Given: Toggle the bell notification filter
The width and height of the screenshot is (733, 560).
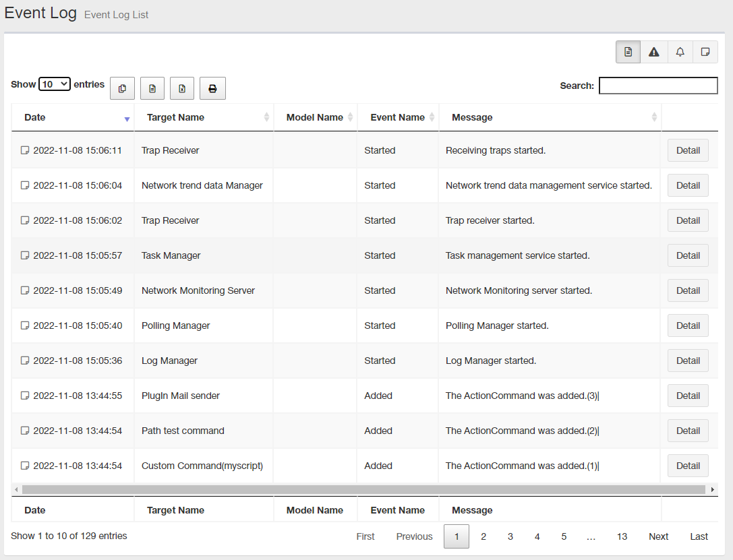Looking at the screenshot, I should 680,52.
